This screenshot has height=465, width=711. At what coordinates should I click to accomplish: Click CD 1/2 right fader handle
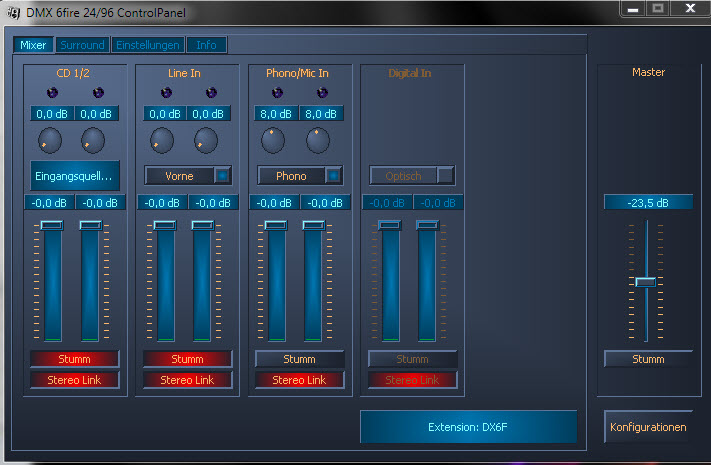coord(90,225)
